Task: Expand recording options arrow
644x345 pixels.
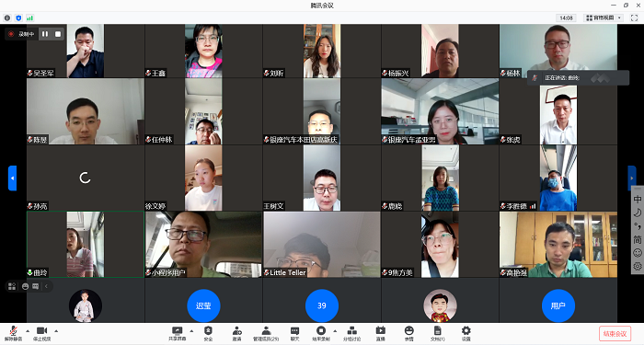Action: [335, 330]
